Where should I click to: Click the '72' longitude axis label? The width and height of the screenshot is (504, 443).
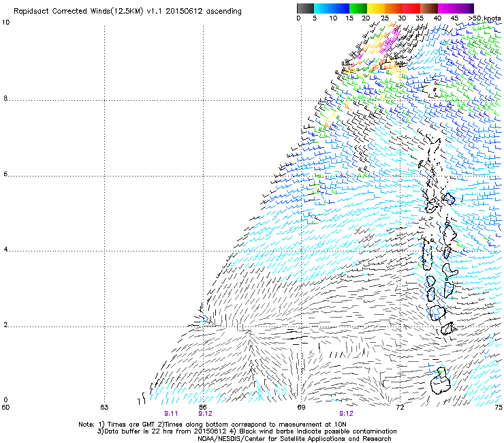click(400, 407)
